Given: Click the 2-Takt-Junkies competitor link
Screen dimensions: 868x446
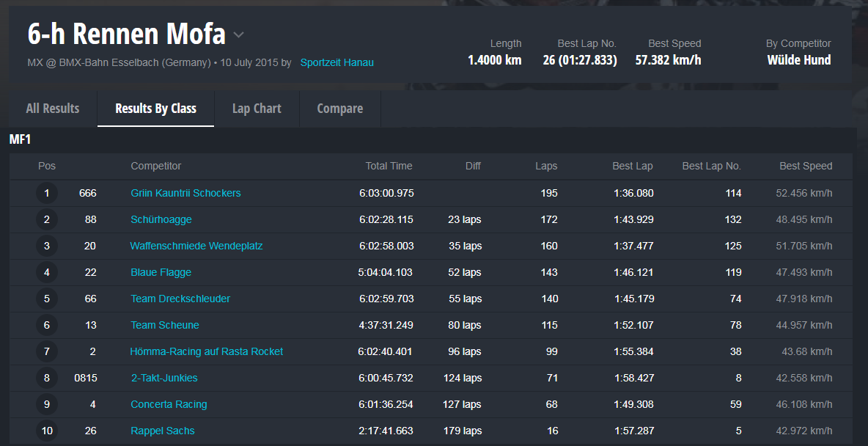Looking at the screenshot, I should click(164, 378).
